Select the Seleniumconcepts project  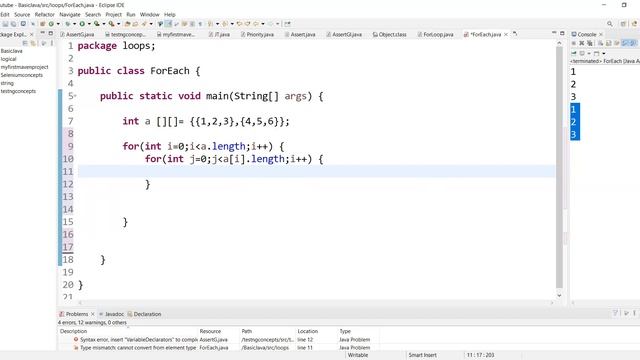[21, 75]
